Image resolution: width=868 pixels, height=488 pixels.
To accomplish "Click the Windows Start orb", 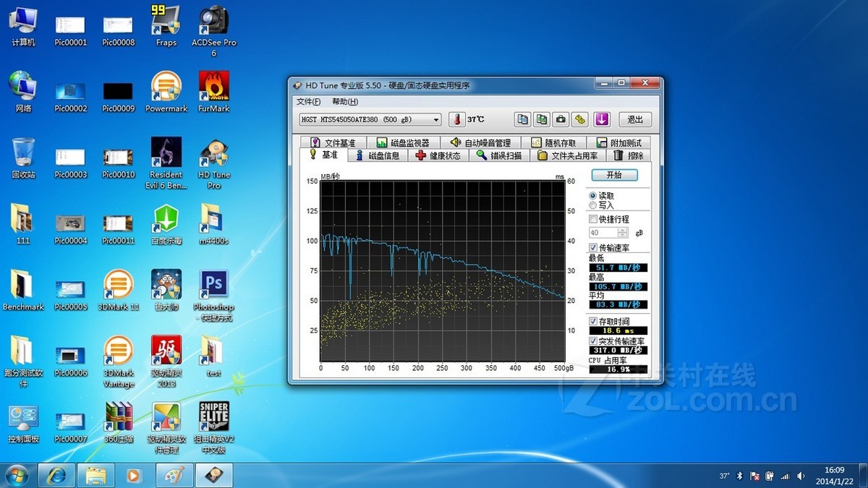I will tap(17, 475).
